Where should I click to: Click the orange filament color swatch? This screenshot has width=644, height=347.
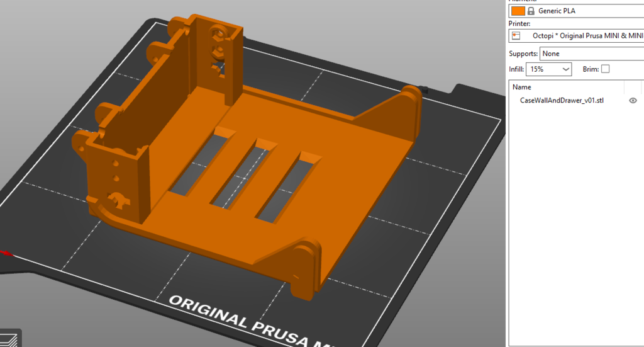point(518,11)
